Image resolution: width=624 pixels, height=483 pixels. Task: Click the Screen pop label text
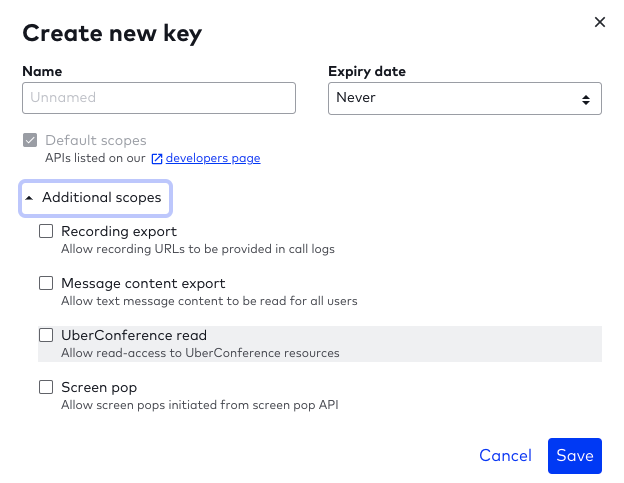pyautogui.click(x=99, y=388)
